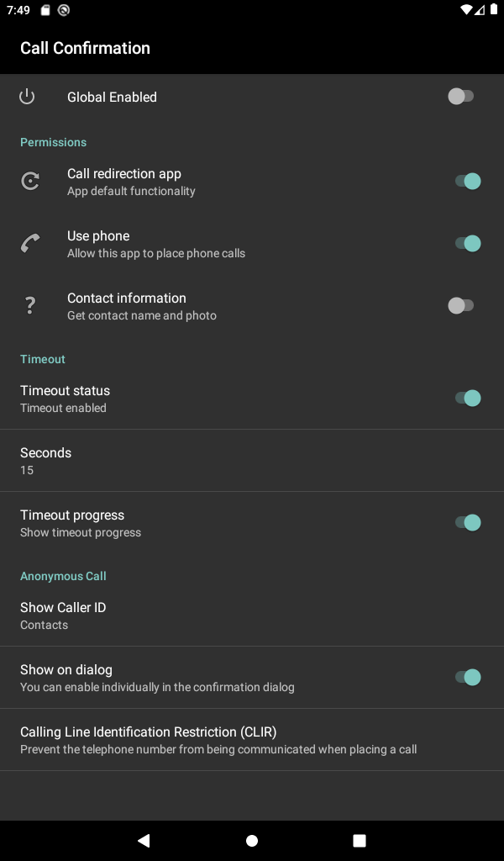Enable the Contact information switch
The width and height of the screenshot is (504, 861).
461,305
